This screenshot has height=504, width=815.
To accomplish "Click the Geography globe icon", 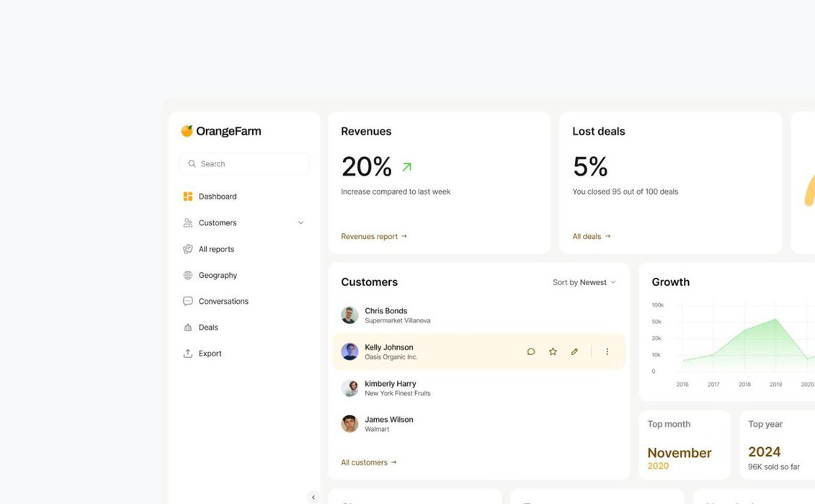I will click(188, 275).
